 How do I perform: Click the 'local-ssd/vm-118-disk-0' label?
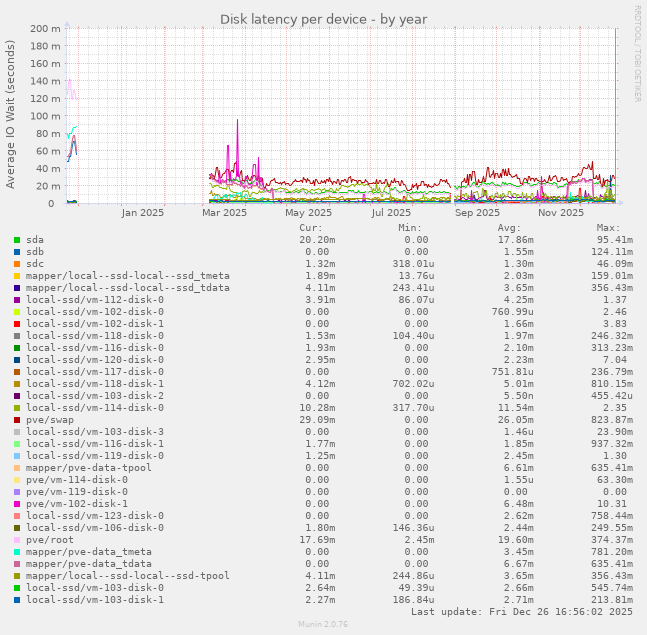95,335
